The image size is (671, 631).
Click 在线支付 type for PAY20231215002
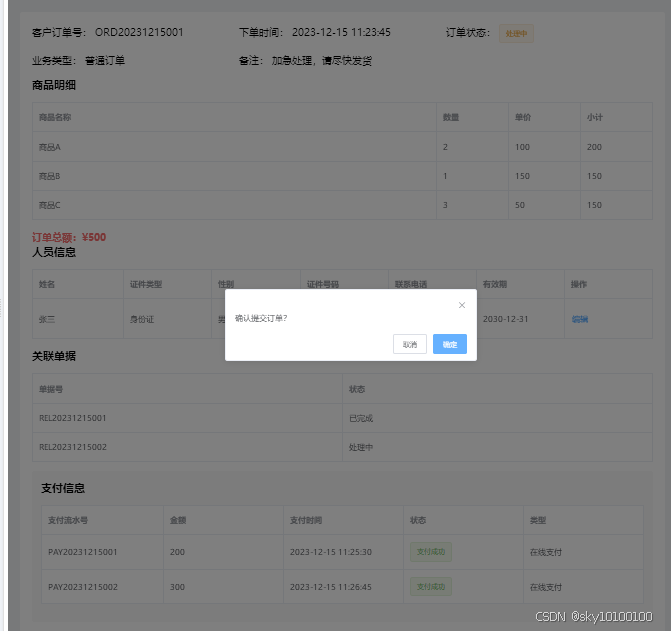click(546, 587)
